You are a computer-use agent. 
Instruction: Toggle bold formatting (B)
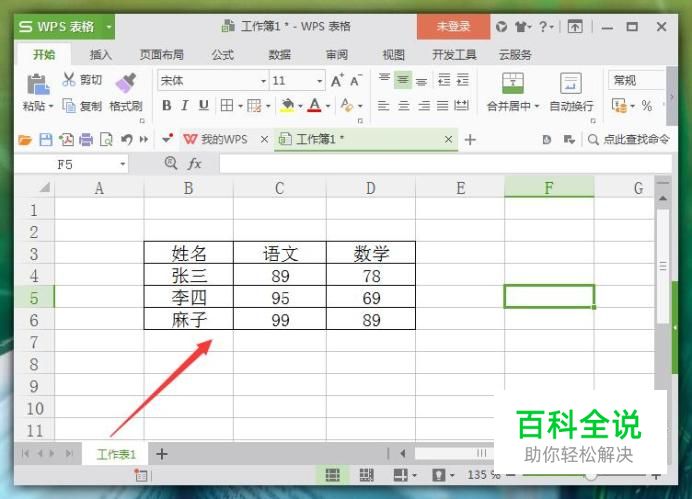166,105
